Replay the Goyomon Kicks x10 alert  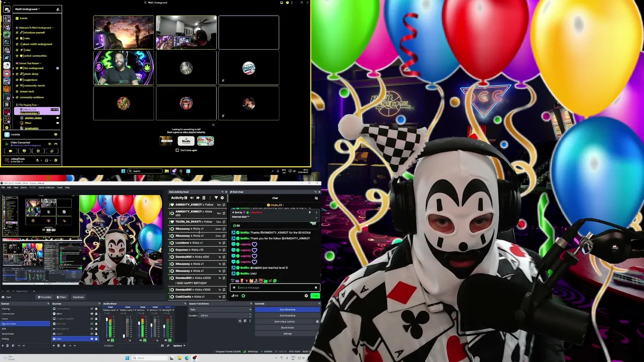pos(224,250)
